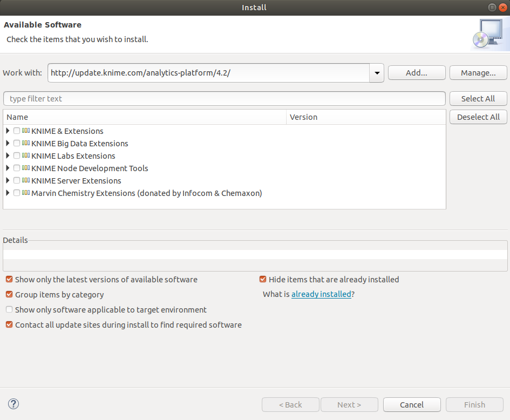The height and width of the screenshot is (420, 510).
Task: Expand the KNIME & Extensions category
Action: tap(8, 131)
